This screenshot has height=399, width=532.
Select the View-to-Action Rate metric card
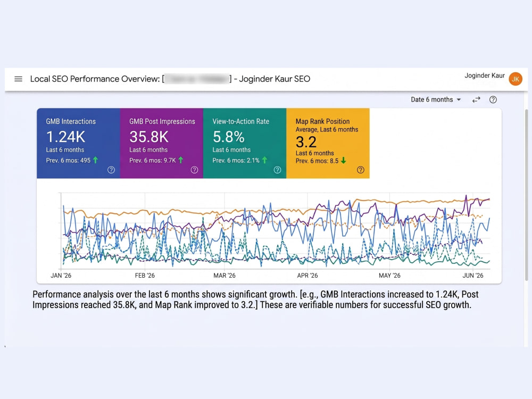click(x=245, y=143)
